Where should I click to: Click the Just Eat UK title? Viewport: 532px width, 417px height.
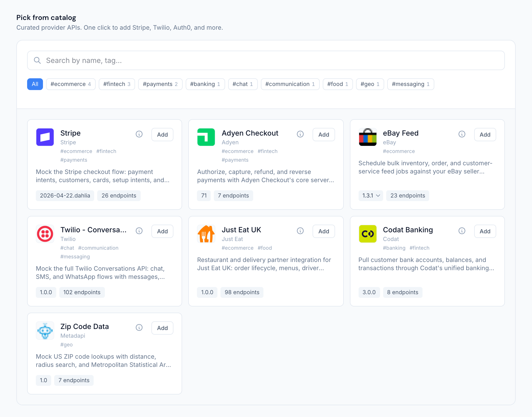coord(241,230)
